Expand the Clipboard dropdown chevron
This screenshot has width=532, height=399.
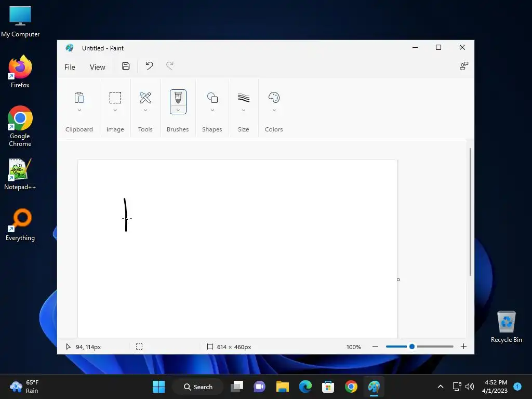pyautogui.click(x=79, y=110)
